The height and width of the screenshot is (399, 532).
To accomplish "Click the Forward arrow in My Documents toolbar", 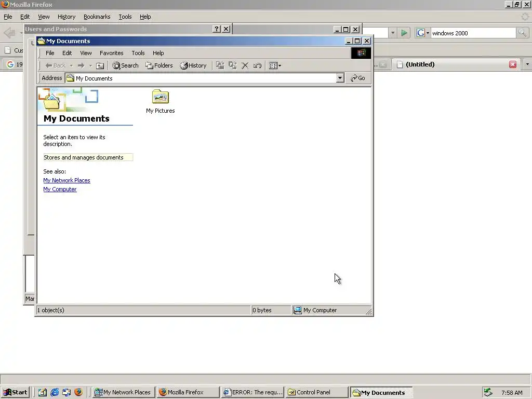I will pos(81,65).
